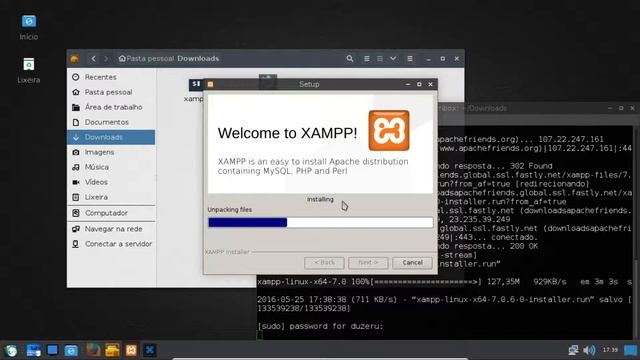Click the Setup window title bar icon

210,84
